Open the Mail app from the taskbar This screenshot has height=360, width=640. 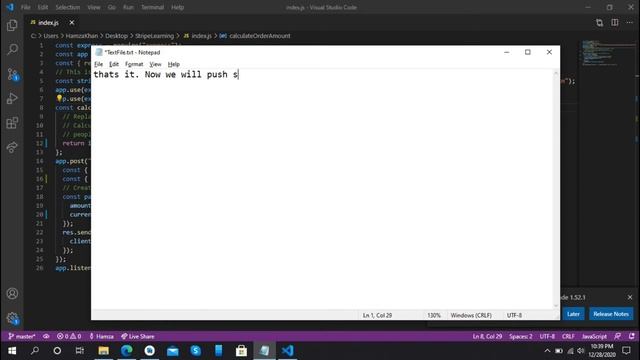pos(173,351)
